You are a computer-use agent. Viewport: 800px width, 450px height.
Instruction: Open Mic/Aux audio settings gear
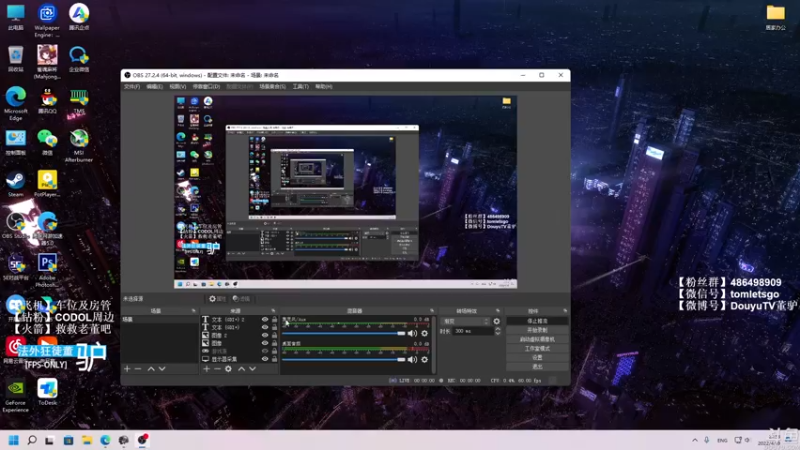pyautogui.click(x=424, y=333)
